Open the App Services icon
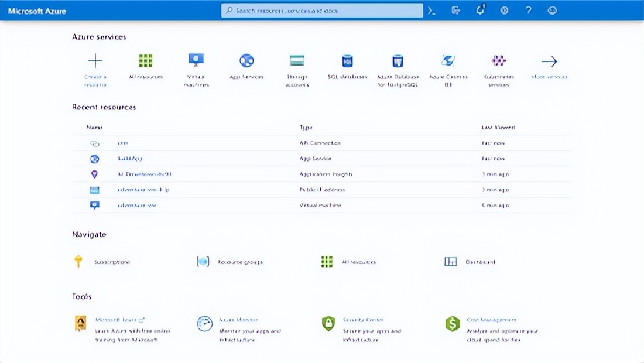 [246, 60]
